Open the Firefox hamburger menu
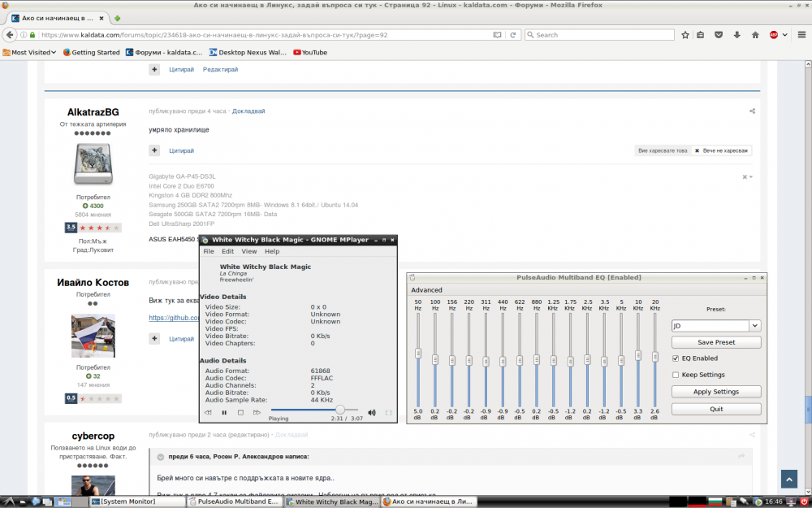Image resolution: width=812 pixels, height=508 pixels. pos(801,35)
